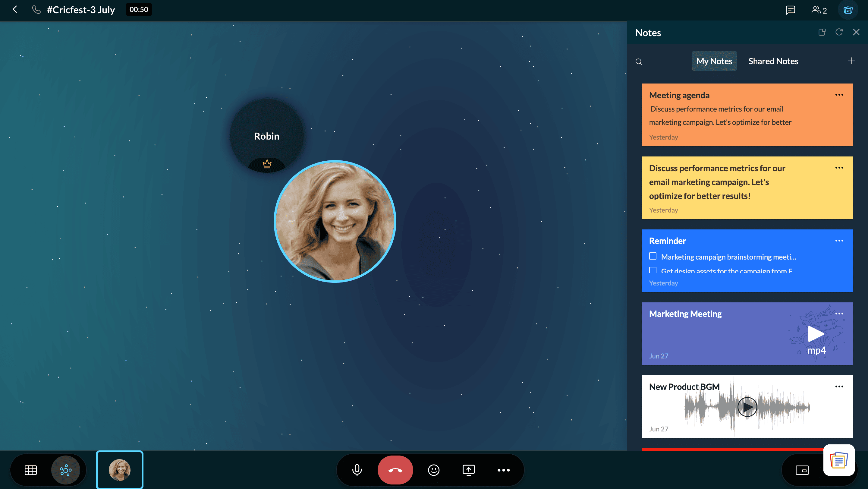End the call with red hang-up button

pyautogui.click(x=395, y=470)
